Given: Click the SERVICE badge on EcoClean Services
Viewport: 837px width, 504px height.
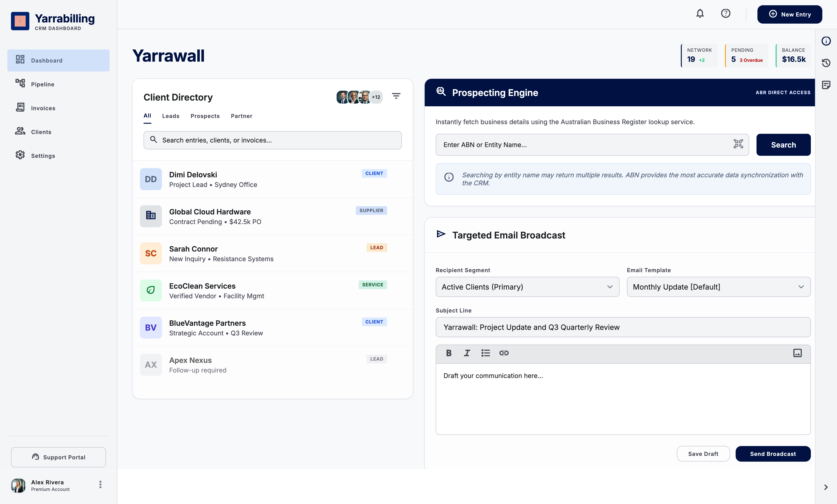Looking at the screenshot, I should point(373,285).
